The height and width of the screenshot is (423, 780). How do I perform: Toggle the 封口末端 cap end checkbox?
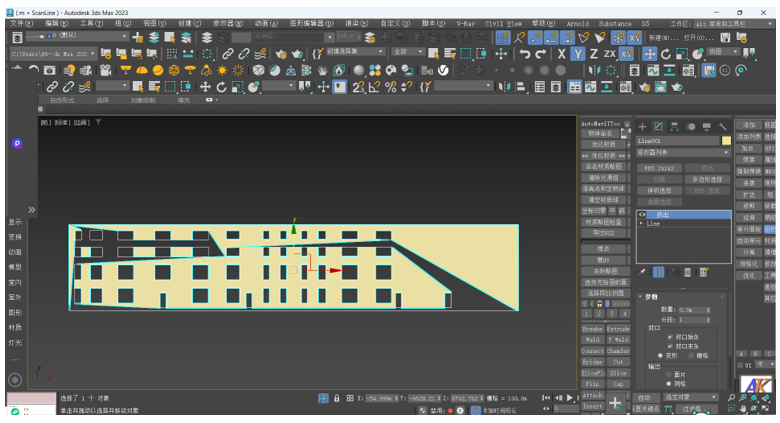pos(670,346)
